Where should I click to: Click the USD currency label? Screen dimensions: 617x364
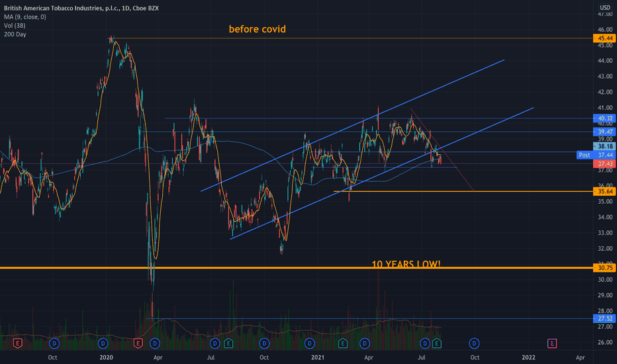(605, 7)
